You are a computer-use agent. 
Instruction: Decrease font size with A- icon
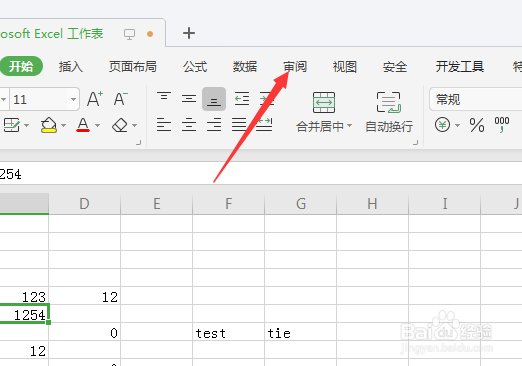coord(120,99)
